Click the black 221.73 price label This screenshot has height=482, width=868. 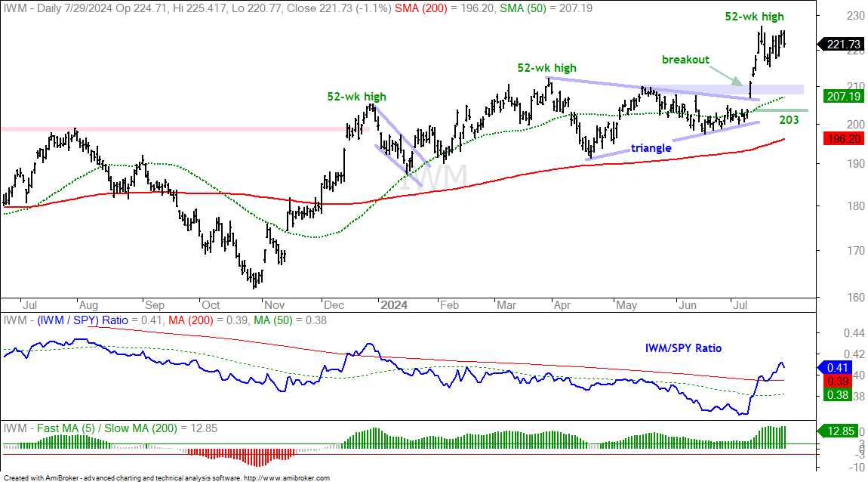click(843, 45)
